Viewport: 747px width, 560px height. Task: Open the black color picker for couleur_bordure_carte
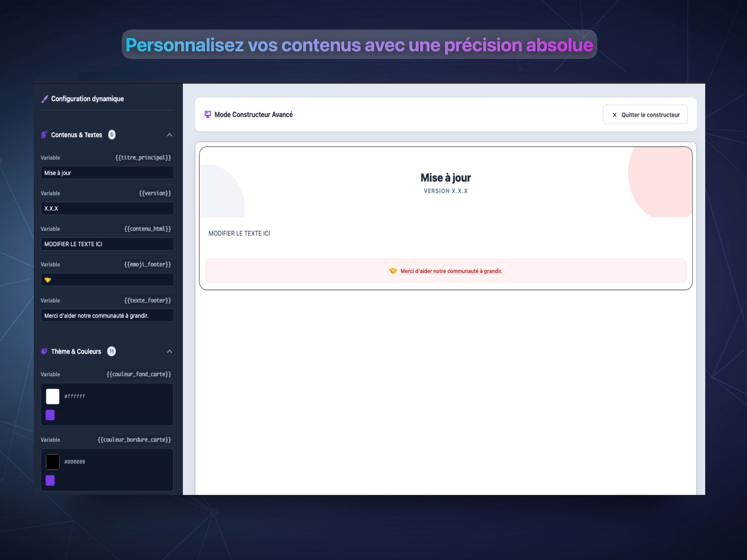click(x=53, y=462)
